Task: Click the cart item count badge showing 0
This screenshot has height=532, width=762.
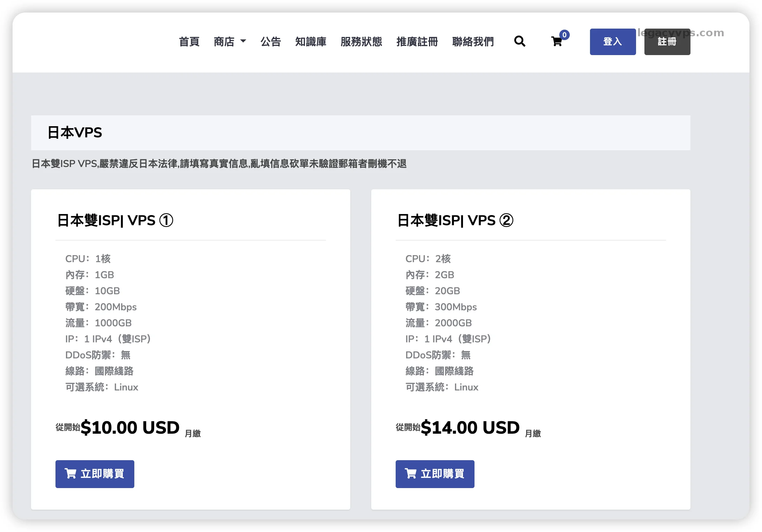Action: pyautogui.click(x=565, y=35)
